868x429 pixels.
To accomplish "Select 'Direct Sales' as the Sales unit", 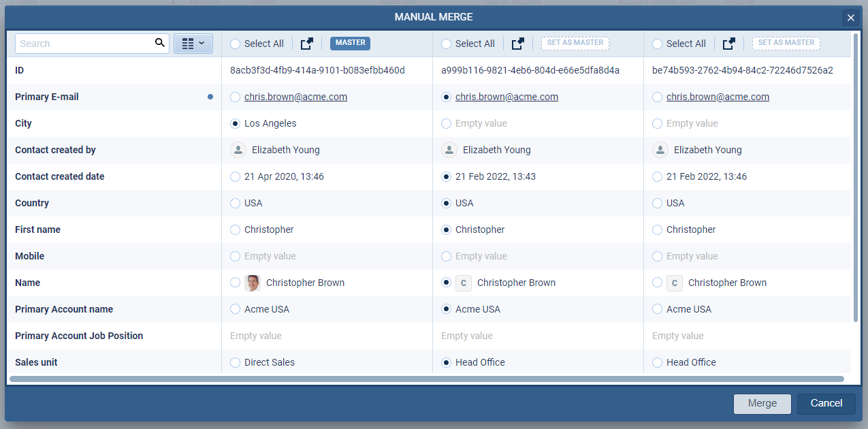I will coord(235,362).
